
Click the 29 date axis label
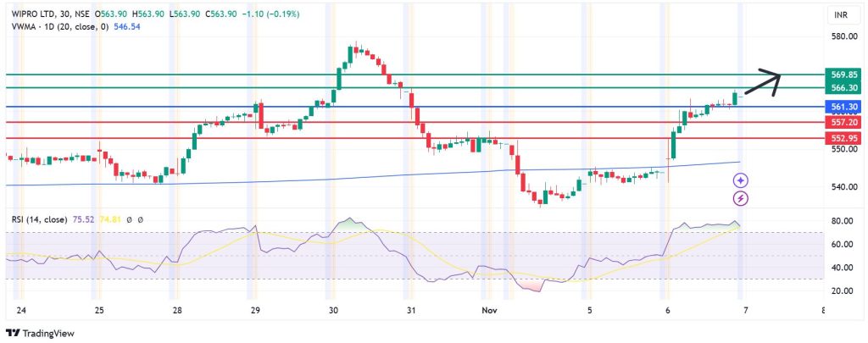pos(254,310)
